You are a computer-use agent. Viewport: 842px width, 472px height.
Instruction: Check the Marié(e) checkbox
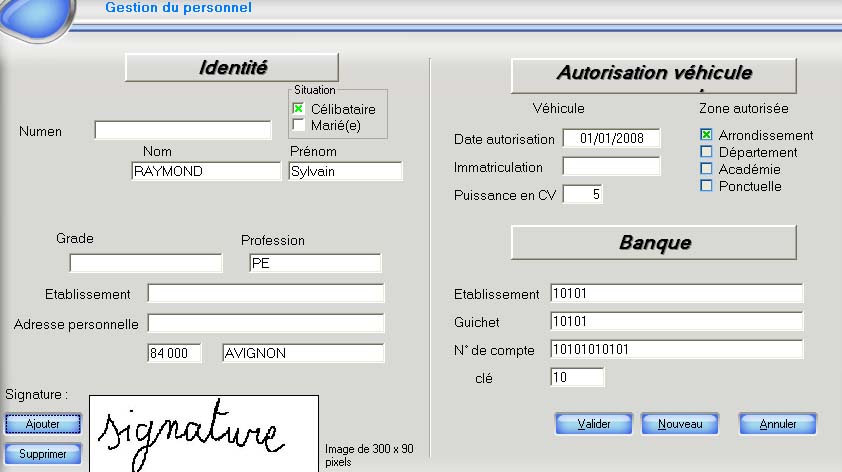[298, 125]
